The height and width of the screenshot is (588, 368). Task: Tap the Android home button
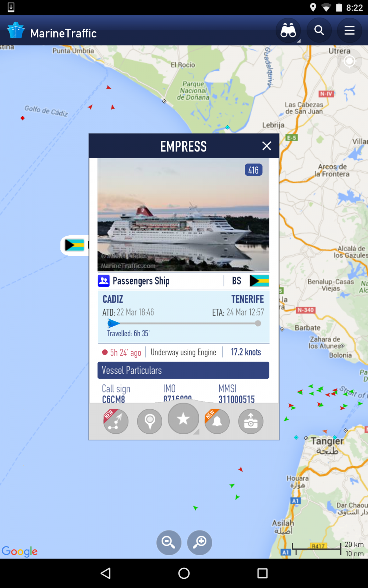[184, 573]
